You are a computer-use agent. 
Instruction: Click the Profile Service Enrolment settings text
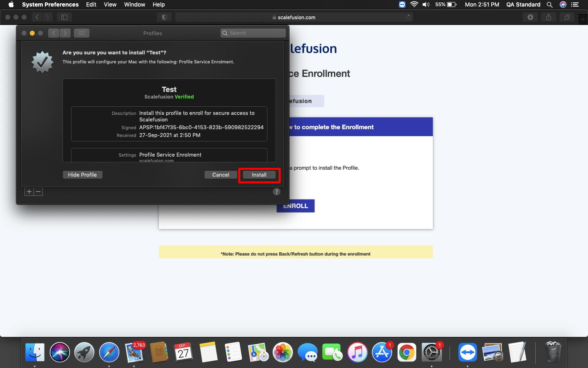(170, 155)
